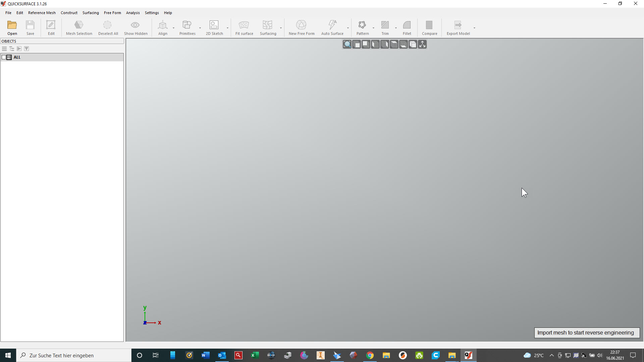Expand the 2D Sketch dropdown arrow

tap(228, 28)
